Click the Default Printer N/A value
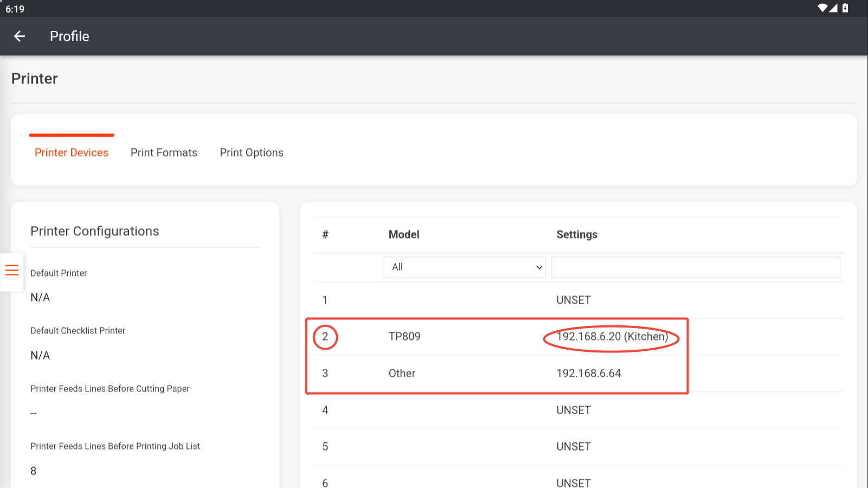Screen dimensions: 868x488 pyautogui.click(x=40, y=298)
